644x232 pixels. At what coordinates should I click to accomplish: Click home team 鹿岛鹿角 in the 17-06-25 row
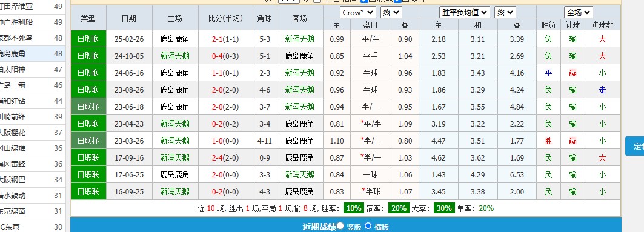(175, 174)
